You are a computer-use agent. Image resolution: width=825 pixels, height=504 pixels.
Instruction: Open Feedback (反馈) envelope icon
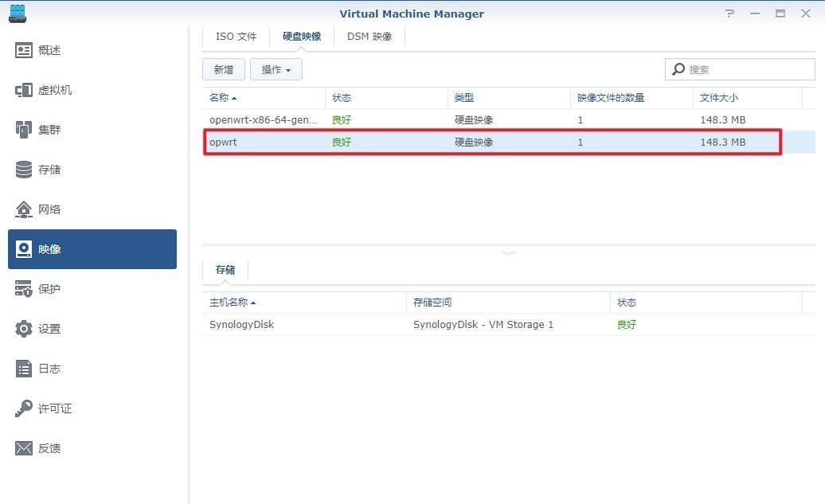tap(24, 448)
